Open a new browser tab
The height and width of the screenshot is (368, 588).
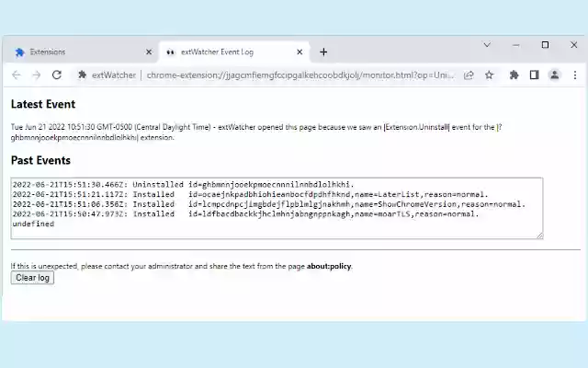[x=323, y=52]
